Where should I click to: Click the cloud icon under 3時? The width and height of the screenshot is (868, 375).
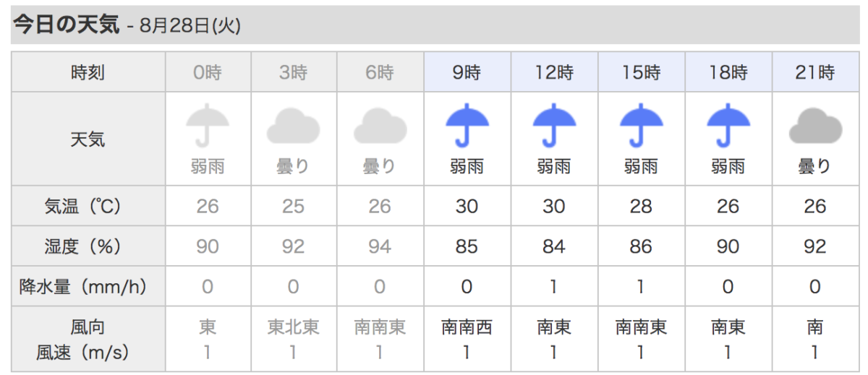point(293,126)
